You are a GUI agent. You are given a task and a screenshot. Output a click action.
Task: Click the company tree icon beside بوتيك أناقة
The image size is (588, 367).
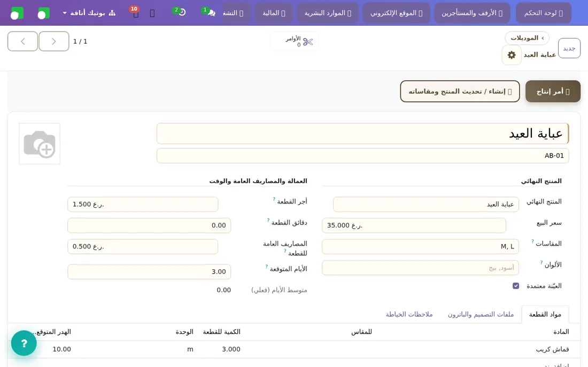[112, 13]
